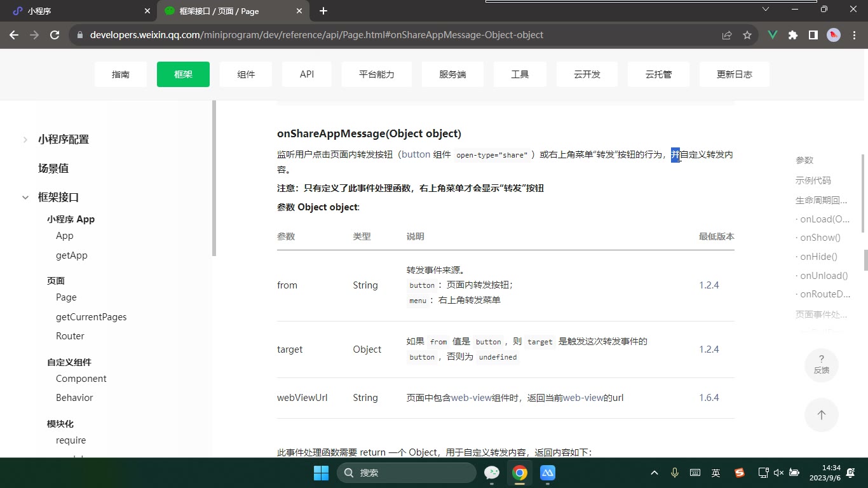
Task: Reload the page with refresh icon
Action: pos(55,35)
